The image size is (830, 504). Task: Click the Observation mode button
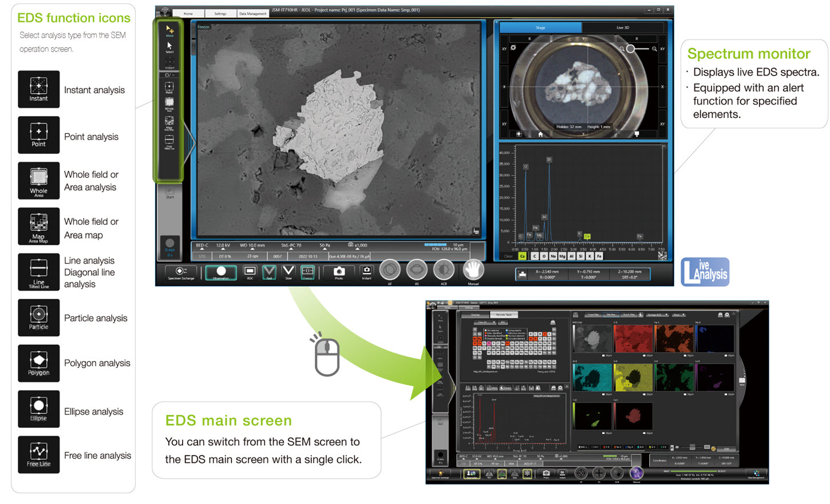pyautogui.click(x=221, y=272)
